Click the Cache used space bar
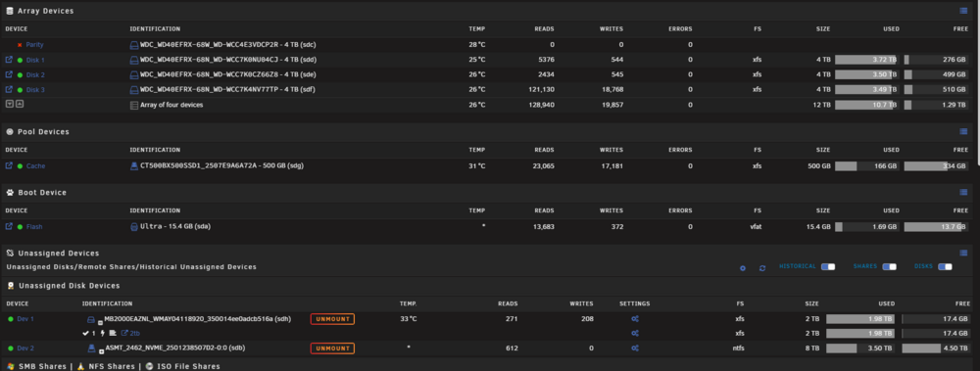The width and height of the screenshot is (980, 371). coord(867,166)
